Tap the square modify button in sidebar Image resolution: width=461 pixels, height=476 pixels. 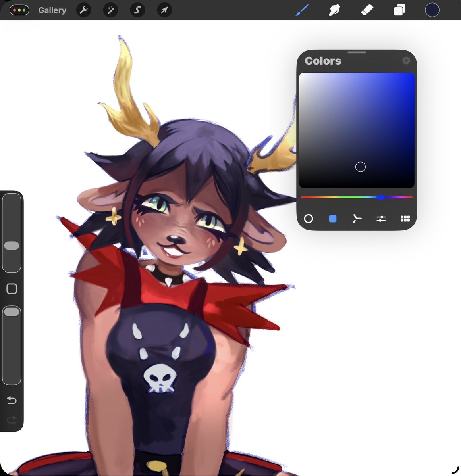coord(12,289)
